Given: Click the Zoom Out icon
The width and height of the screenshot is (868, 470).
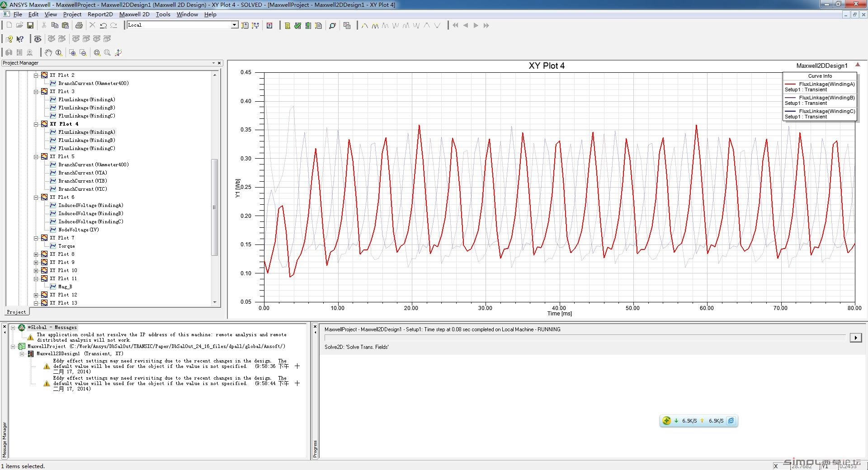Looking at the screenshot, I should (83, 52).
